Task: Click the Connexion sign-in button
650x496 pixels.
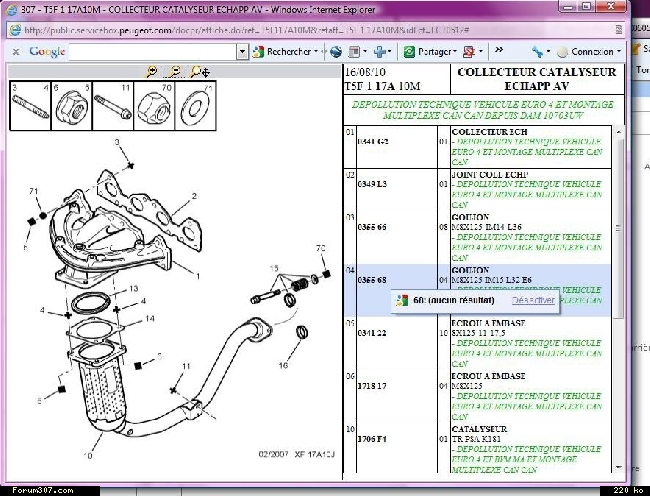Action: click(585, 51)
